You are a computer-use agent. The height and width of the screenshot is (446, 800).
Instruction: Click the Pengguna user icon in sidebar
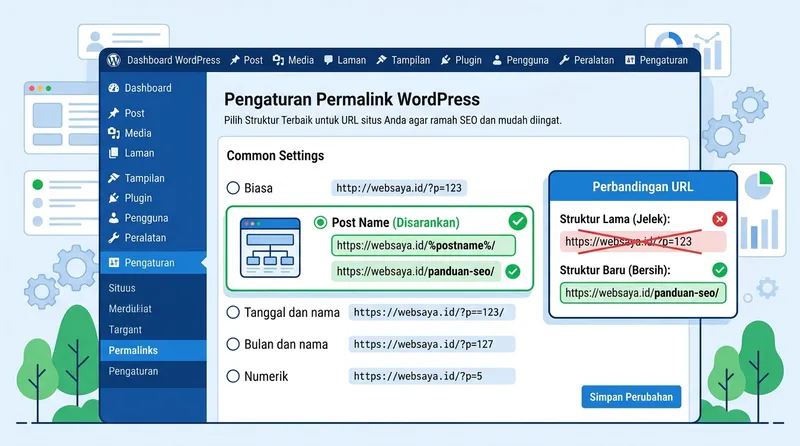[x=114, y=218]
